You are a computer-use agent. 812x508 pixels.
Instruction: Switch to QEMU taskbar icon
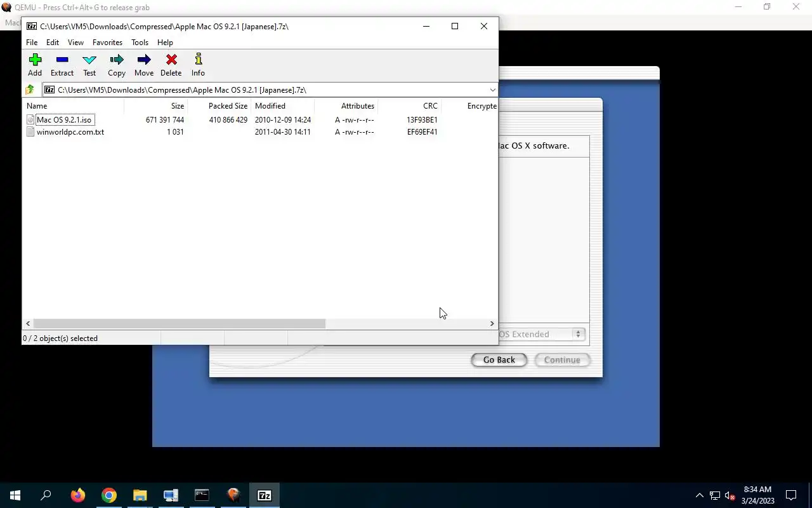233,495
